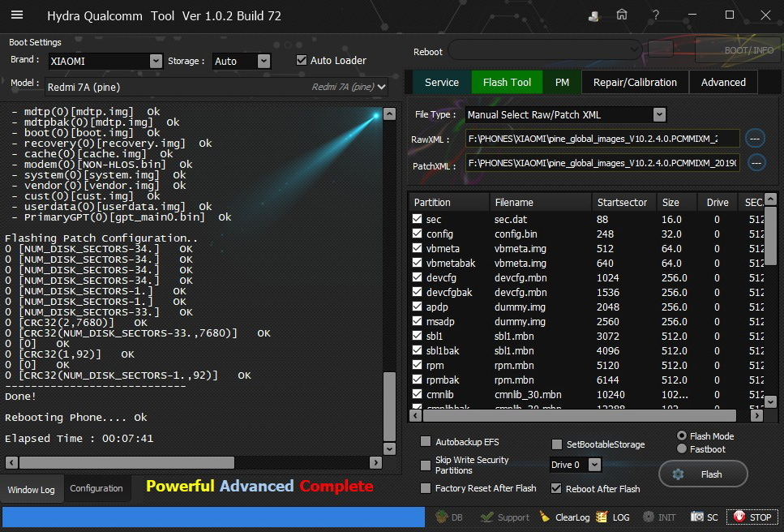The image size is (784, 532).
Task: Open the Brand dropdown showing XIAOMI
Action: coord(156,61)
